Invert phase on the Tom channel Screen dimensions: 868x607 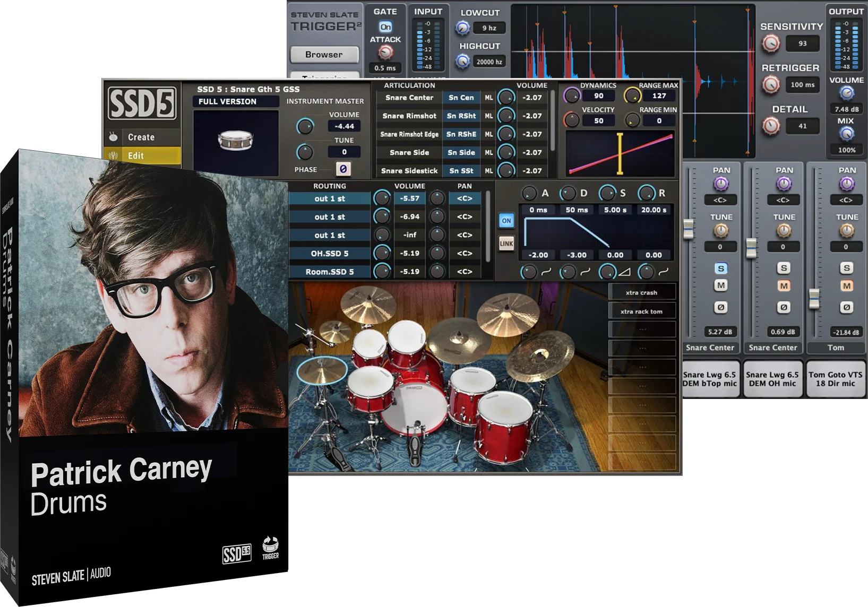tap(846, 307)
